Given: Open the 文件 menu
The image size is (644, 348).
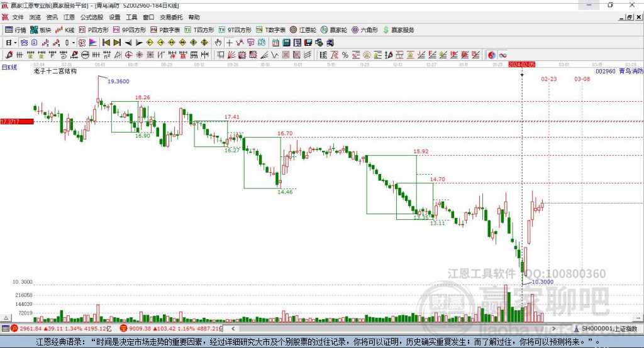Looking at the screenshot, I should 18,17.
